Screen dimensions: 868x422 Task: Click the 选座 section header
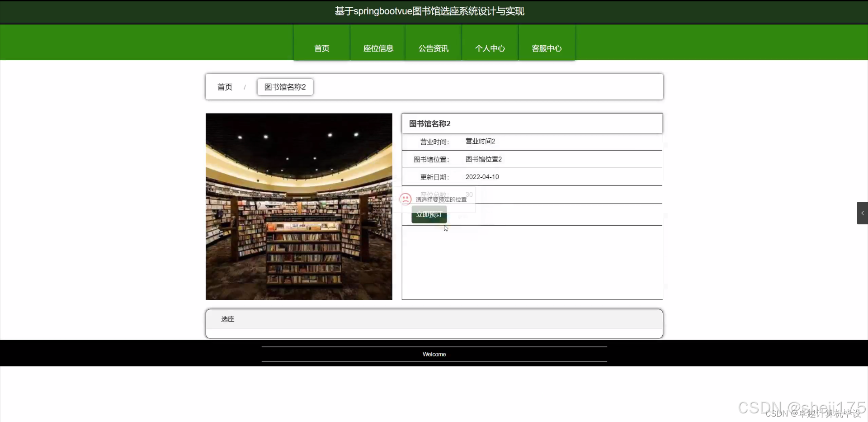pos(434,319)
